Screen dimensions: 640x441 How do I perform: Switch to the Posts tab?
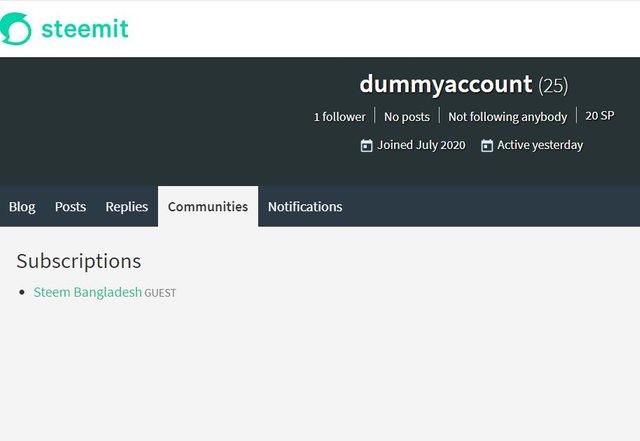(71, 207)
